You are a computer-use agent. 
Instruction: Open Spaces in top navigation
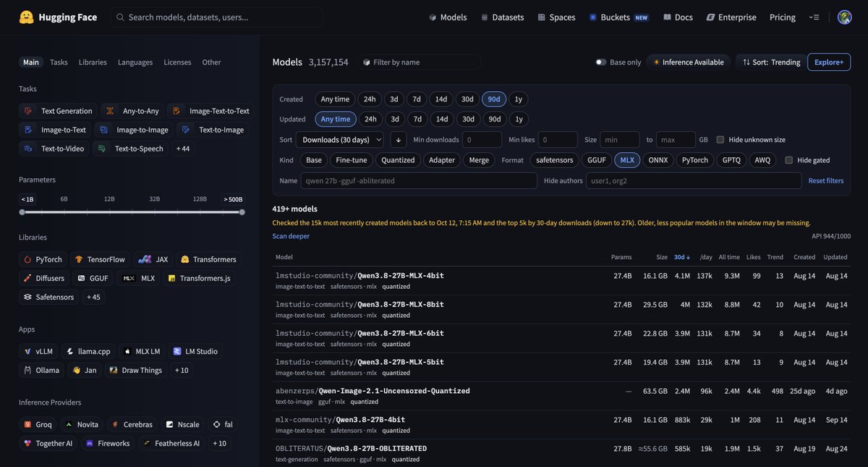click(556, 17)
